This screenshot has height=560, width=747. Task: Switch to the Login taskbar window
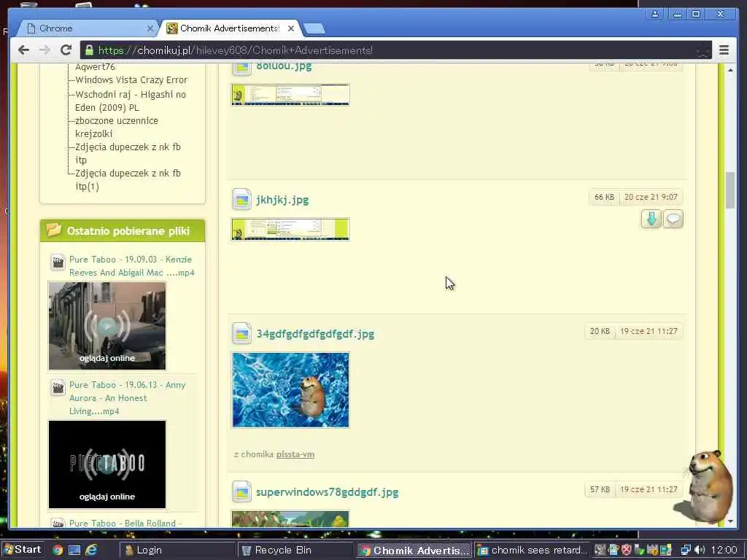177,551
